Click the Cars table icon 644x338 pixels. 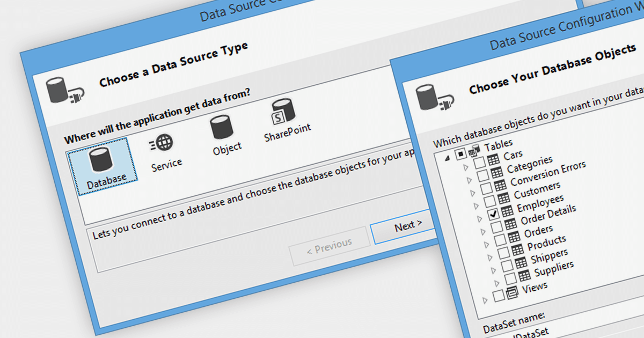click(493, 158)
